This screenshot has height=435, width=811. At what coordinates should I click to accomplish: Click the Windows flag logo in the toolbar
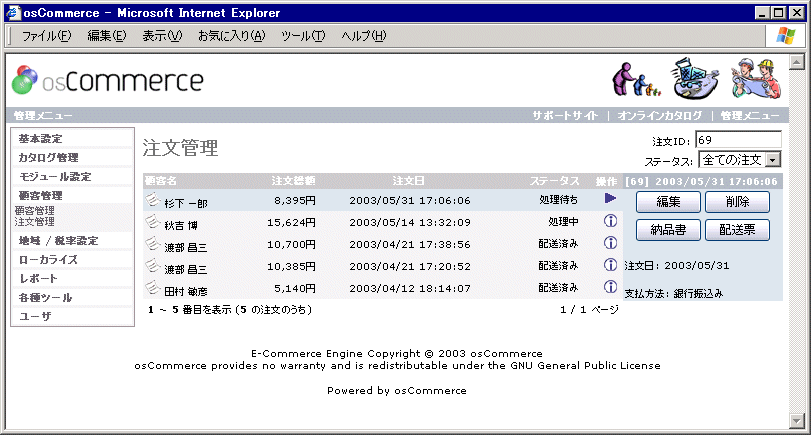click(x=786, y=36)
